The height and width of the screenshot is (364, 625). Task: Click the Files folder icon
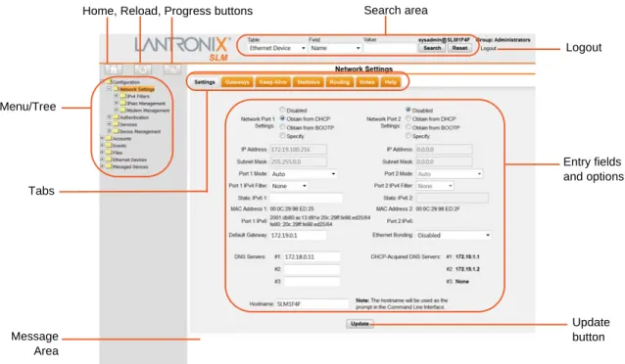(109, 153)
